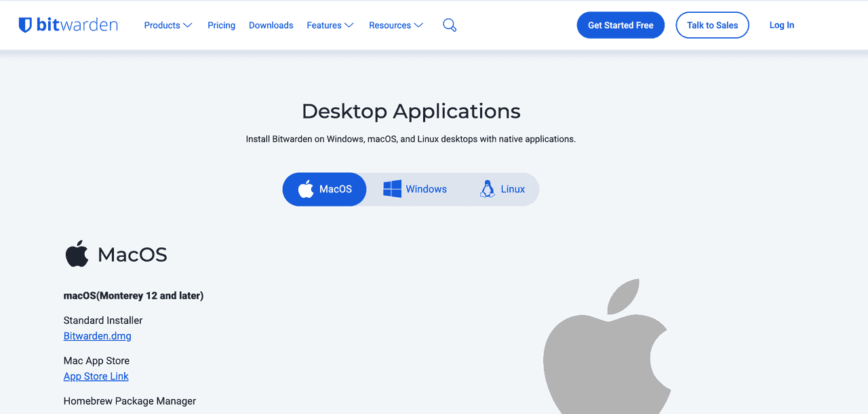Click the Talk to Sales button

712,25
